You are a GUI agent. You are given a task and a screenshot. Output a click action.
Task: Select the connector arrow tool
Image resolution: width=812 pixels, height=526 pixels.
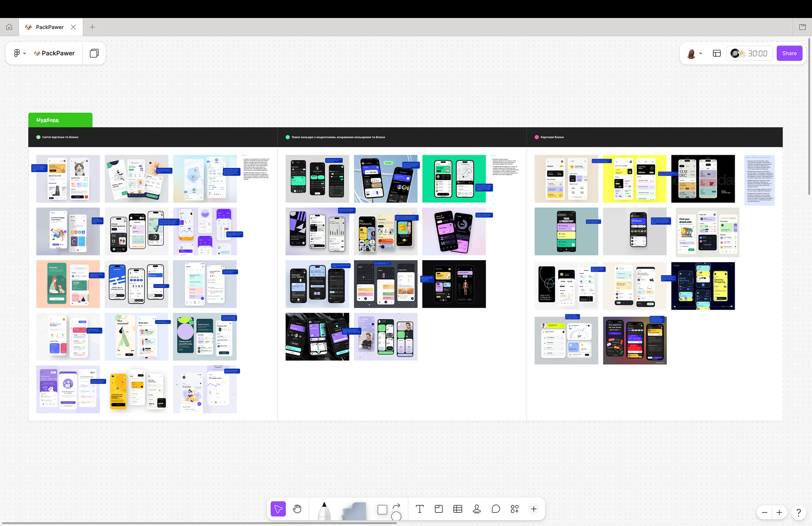pos(396,506)
